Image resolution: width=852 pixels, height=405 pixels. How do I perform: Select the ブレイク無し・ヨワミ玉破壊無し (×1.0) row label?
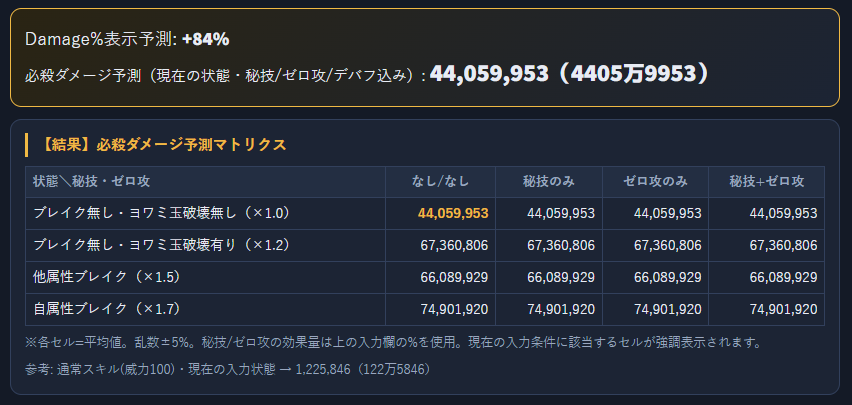pos(161,213)
